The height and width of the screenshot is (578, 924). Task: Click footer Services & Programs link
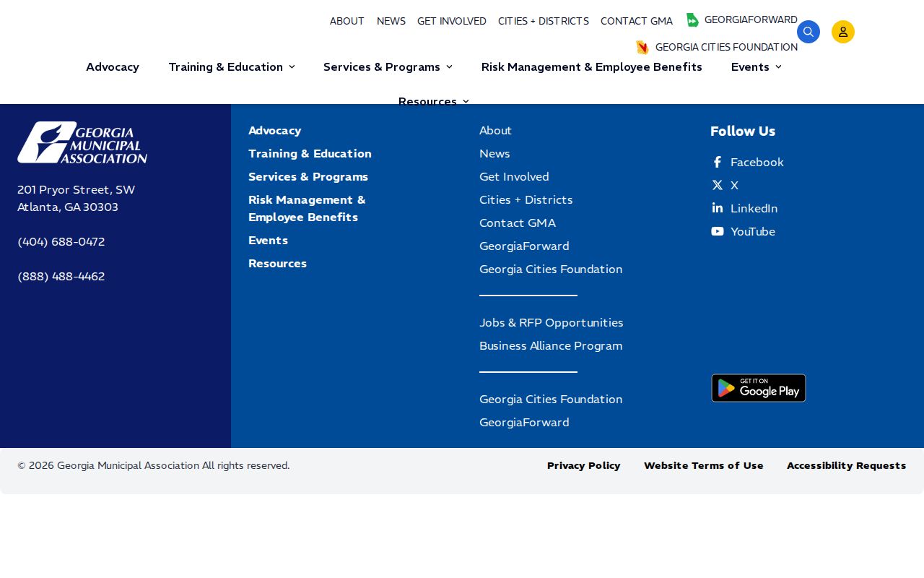[308, 177]
